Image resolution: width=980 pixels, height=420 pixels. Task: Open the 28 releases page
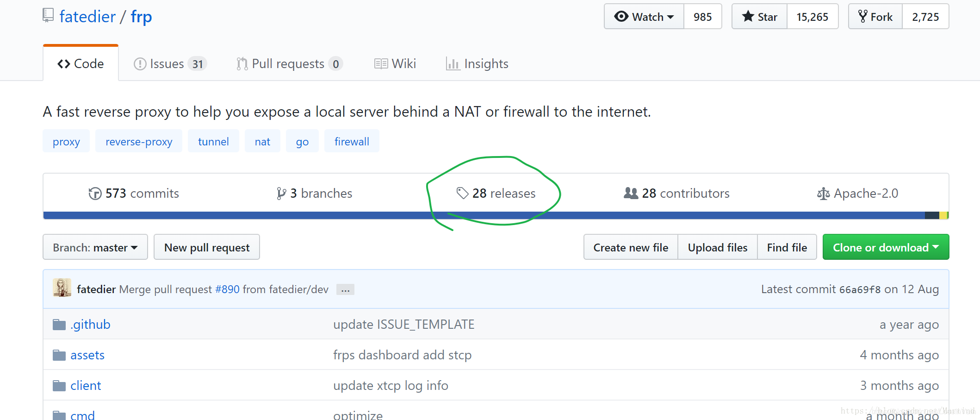[496, 193]
